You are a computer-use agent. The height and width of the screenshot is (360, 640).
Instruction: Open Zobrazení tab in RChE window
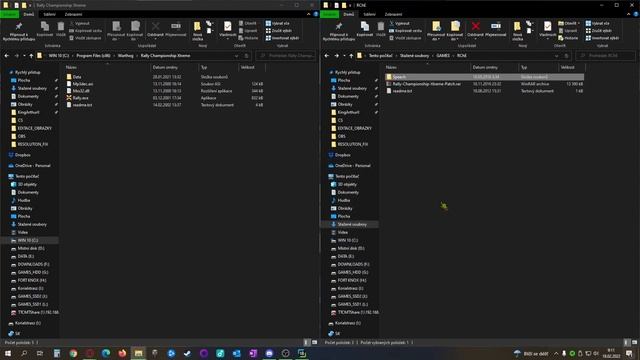point(393,14)
